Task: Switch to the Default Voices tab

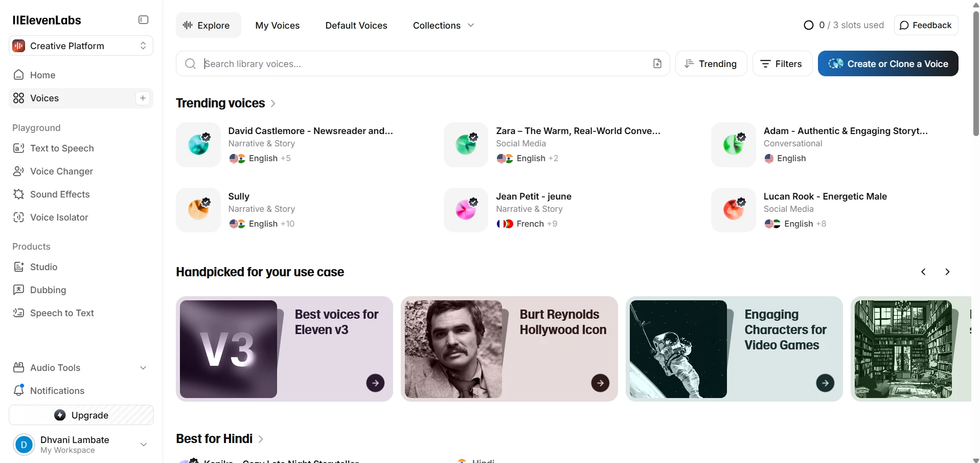Action: pos(356,26)
